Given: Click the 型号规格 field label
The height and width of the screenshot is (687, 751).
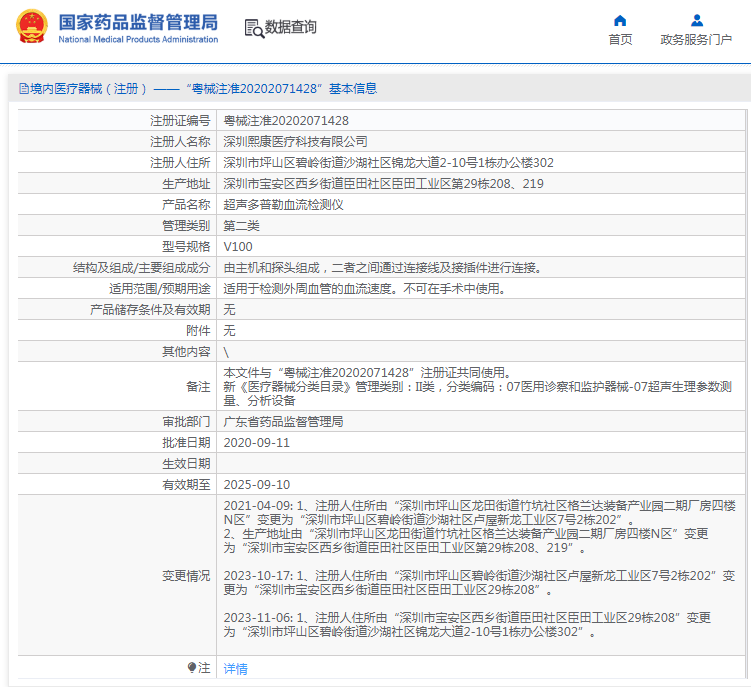Looking at the screenshot, I should 186,247.
